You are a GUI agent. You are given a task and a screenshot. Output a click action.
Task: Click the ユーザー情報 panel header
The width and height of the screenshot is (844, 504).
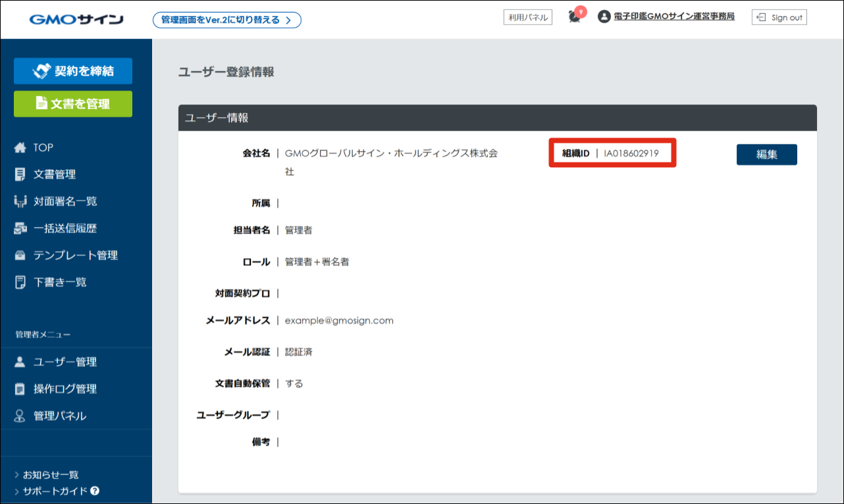coord(498,118)
